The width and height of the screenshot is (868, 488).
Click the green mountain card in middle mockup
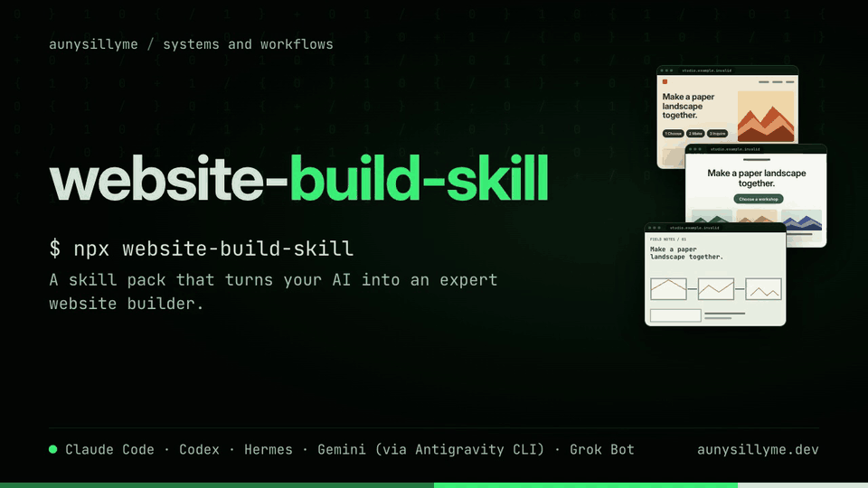click(x=712, y=216)
